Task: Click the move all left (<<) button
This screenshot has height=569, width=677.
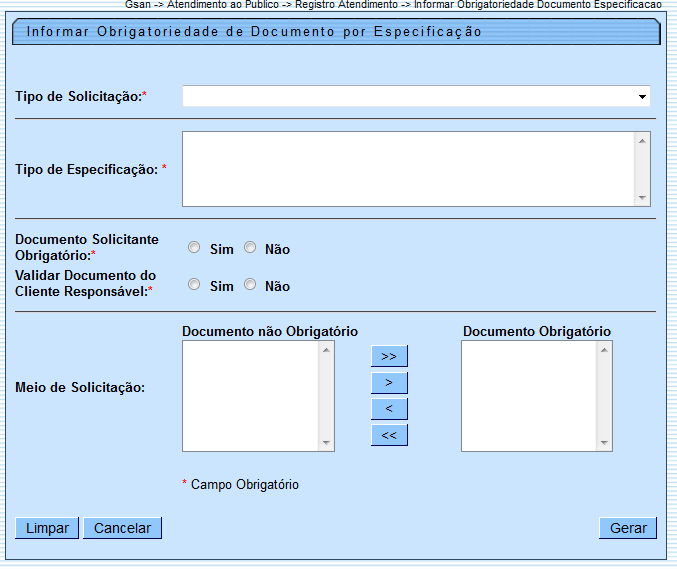Action: 389,434
